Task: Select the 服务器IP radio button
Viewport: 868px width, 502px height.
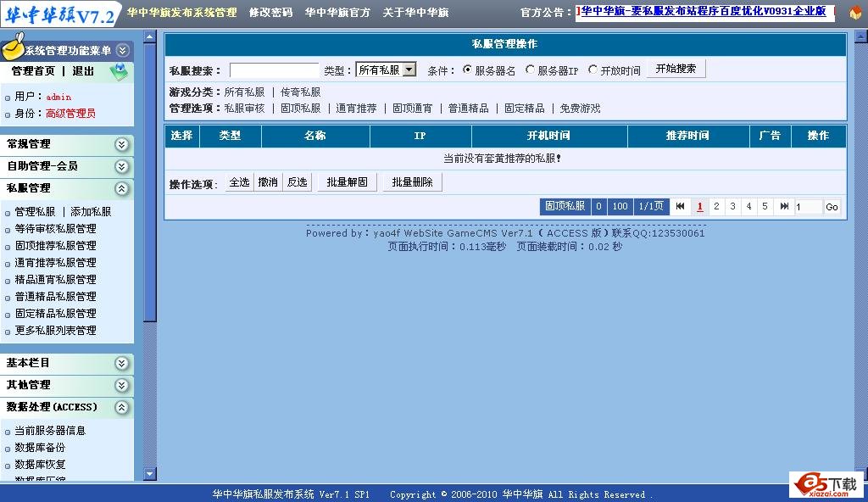Action: coord(531,70)
